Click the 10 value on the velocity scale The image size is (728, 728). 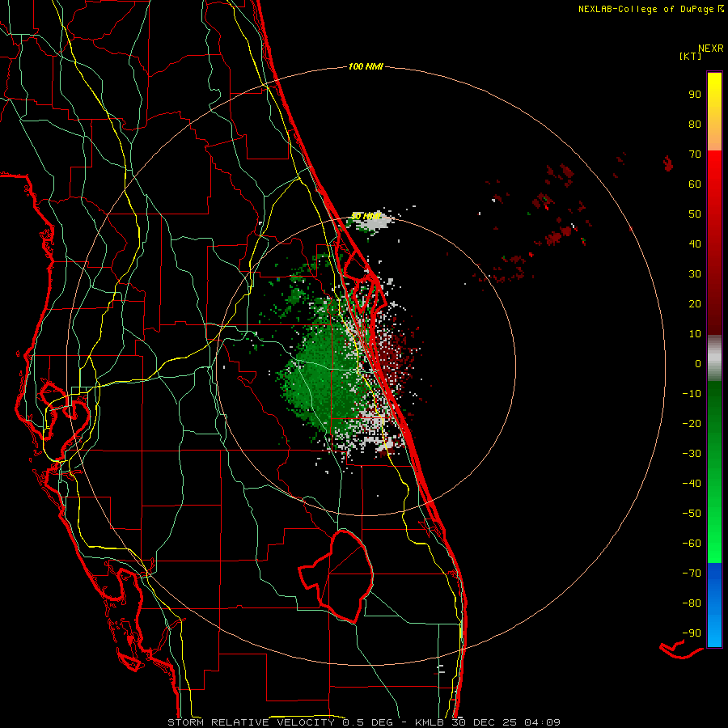[695, 334]
